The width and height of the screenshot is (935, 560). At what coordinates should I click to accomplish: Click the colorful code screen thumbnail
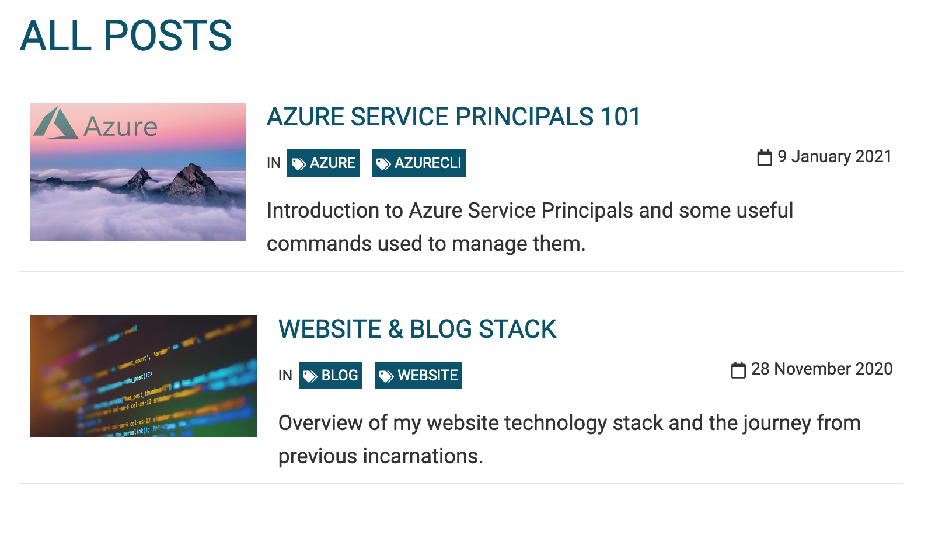[x=144, y=376]
